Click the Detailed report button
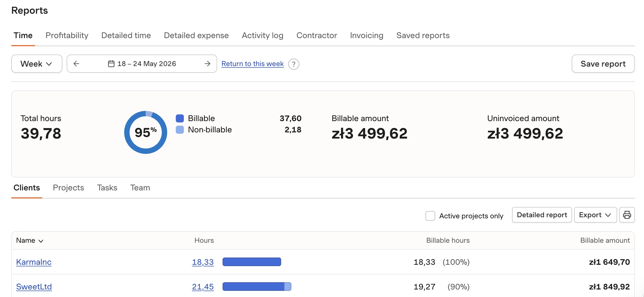644x297 pixels. coord(542,215)
